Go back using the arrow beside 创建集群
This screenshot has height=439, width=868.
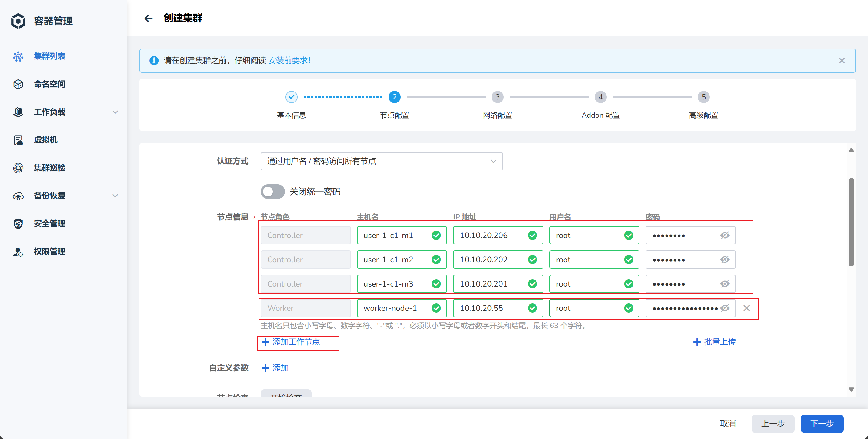(x=148, y=18)
